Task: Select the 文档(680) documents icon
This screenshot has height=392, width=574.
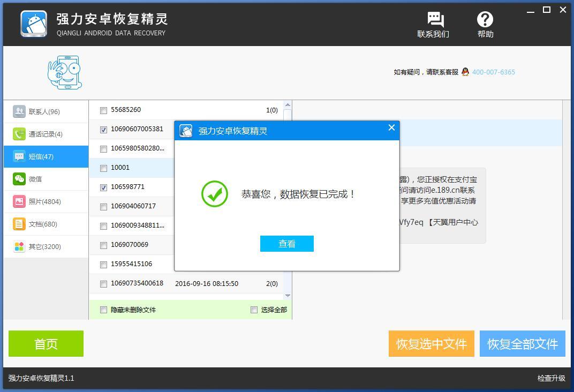Action: click(19, 224)
